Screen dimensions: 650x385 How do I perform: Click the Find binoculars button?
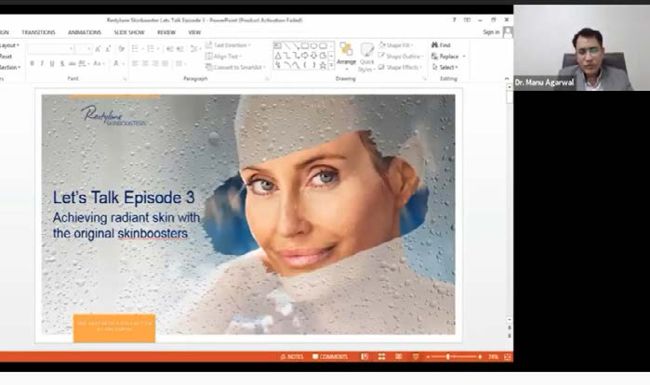click(441, 45)
